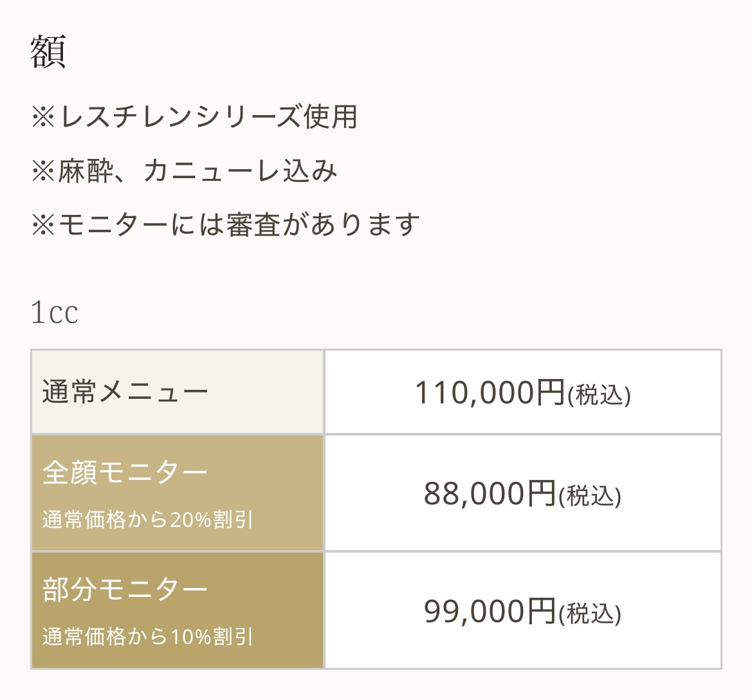Click the カニューレ込み note text
This screenshot has width=752, height=700.
(x=241, y=171)
